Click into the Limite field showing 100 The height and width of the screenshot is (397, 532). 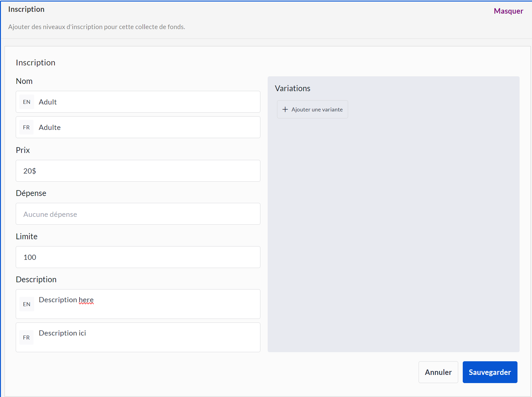click(138, 257)
